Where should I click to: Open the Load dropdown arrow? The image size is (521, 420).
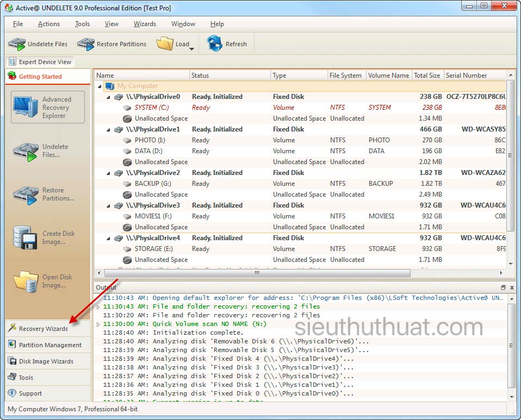point(192,49)
